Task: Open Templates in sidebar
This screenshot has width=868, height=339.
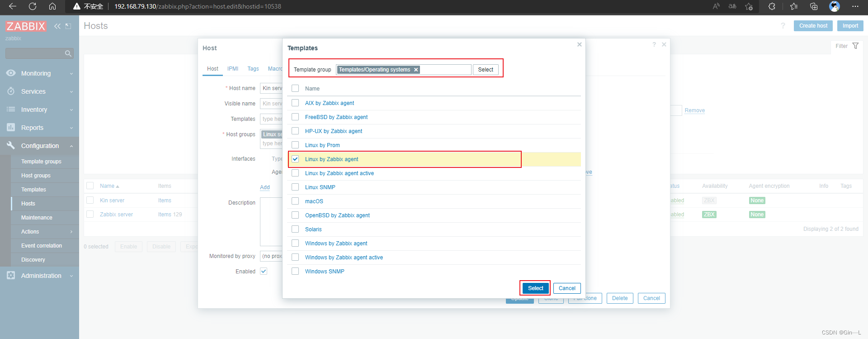Action: 33,190
